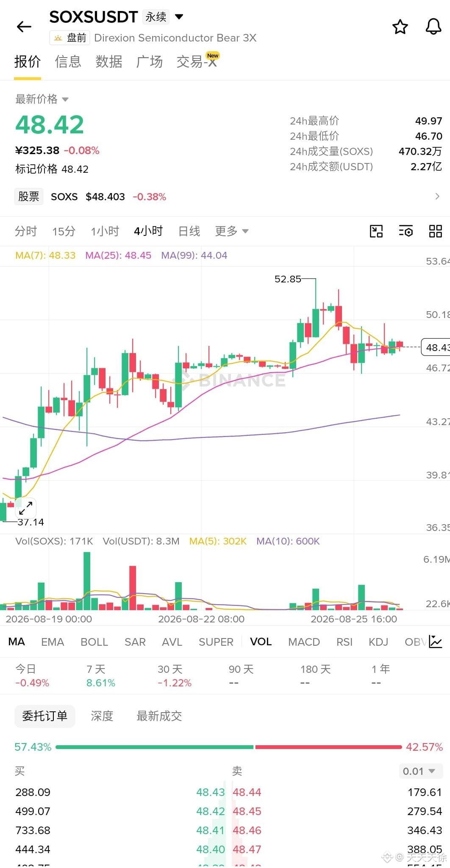Image resolution: width=450 pixels, height=868 pixels.
Task: Tap the 52.85 chart high label
Action: pyautogui.click(x=288, y=279)
